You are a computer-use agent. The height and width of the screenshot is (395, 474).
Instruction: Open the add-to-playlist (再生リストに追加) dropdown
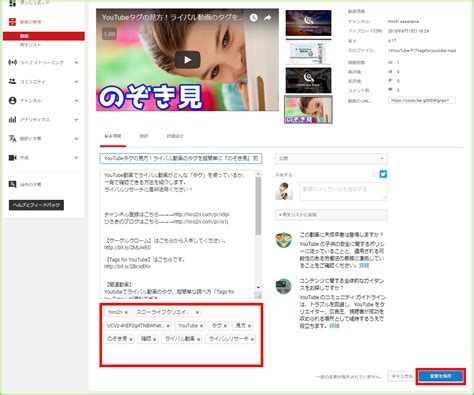[x=331, y=215]
